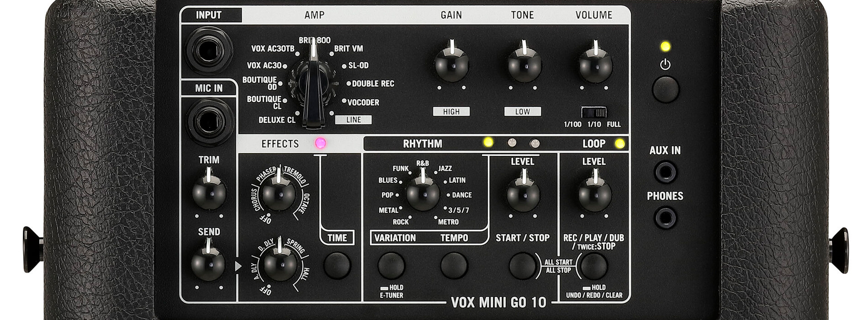Click the MIC IN jack
The height and width of the screenshot is (320, 868).
(x=209, y=122)
